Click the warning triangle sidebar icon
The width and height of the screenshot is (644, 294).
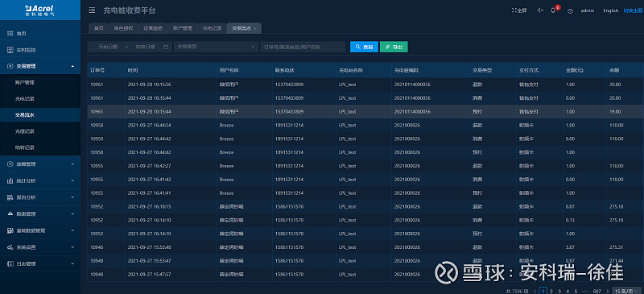(x=10, y=213)
